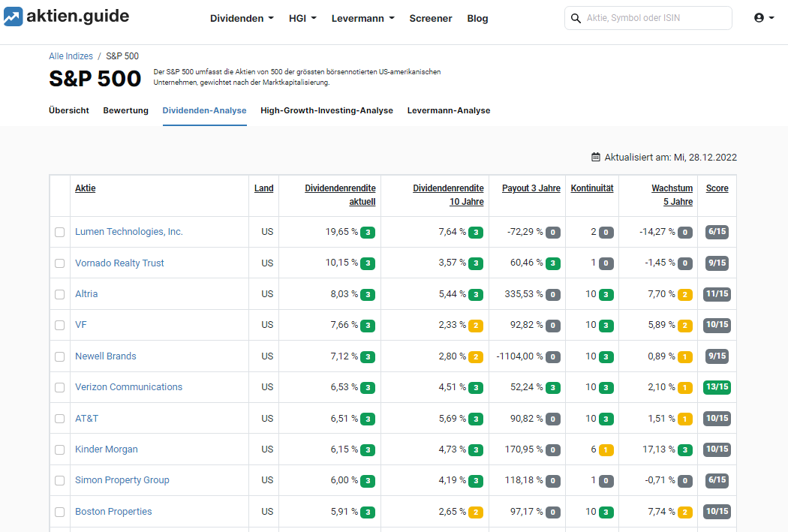Click yellow Kontinuität badge for Kinder Morgan
The image size is (788, 532).
click(606, 450)
